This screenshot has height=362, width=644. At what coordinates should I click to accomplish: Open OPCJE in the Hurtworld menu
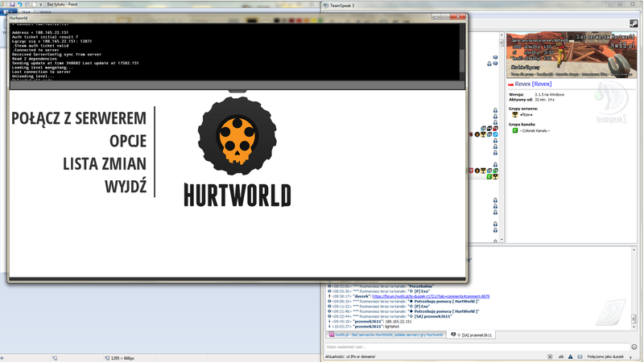[128, 141]
